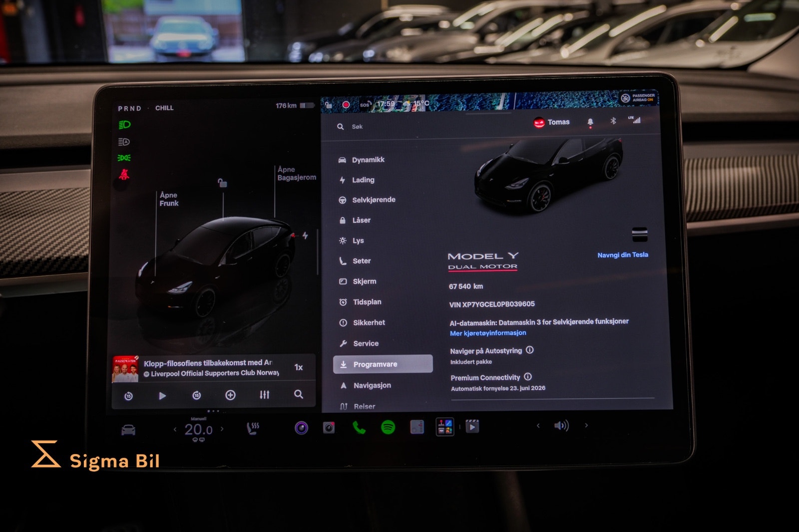
Task: Change the 1x playback speed
Action: pyautogui.click(x=299, y=367)
